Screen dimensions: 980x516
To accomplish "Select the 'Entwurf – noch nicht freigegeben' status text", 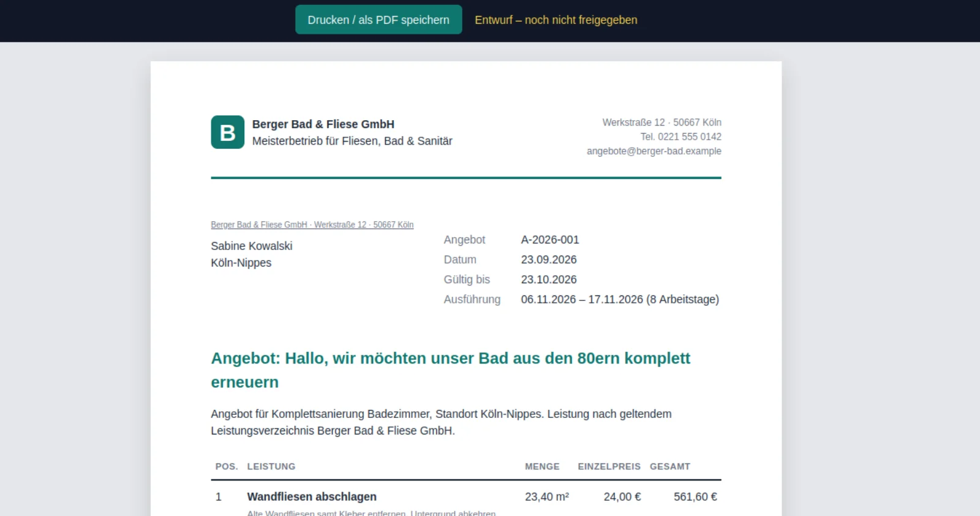I will point(556,20).
